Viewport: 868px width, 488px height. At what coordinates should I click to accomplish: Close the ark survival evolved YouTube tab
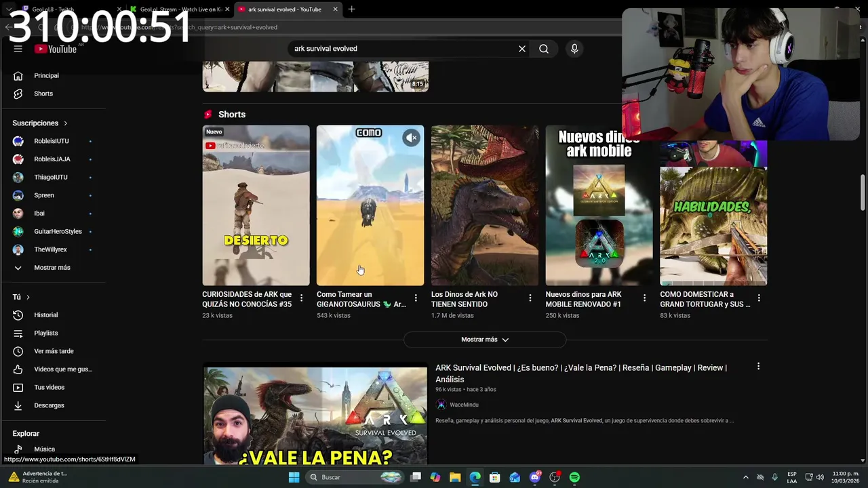pyautogui.click(x=335, y=9)
